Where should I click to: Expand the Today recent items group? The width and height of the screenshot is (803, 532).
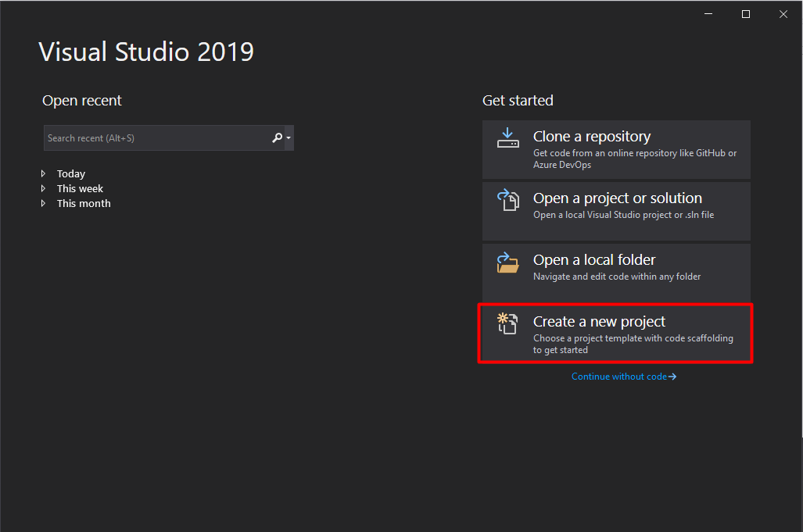(44, 173)
